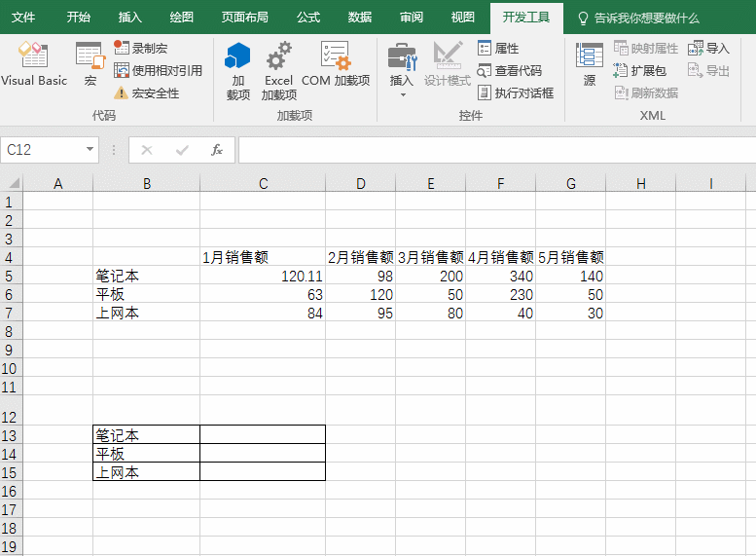Click the cell with value 120.11
Image resolution: width=756 pixels, height=556 pixels.
coord(263,276)
